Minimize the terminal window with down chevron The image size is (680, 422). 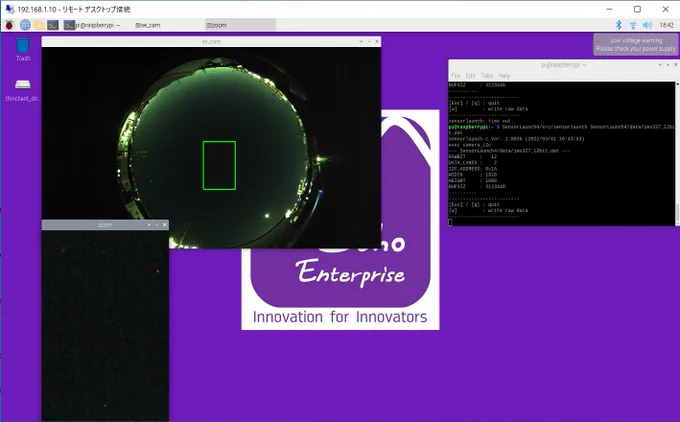(660, 65)
